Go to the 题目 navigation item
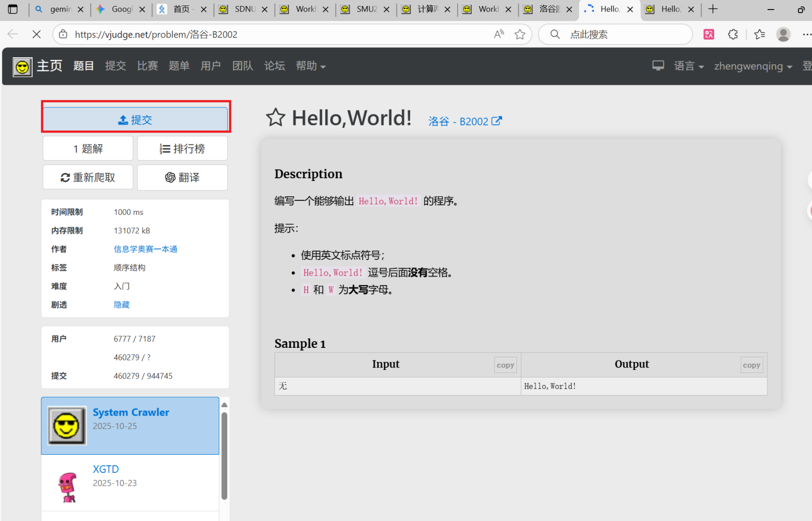Screen dimensions: 812x521 [83, 66]
